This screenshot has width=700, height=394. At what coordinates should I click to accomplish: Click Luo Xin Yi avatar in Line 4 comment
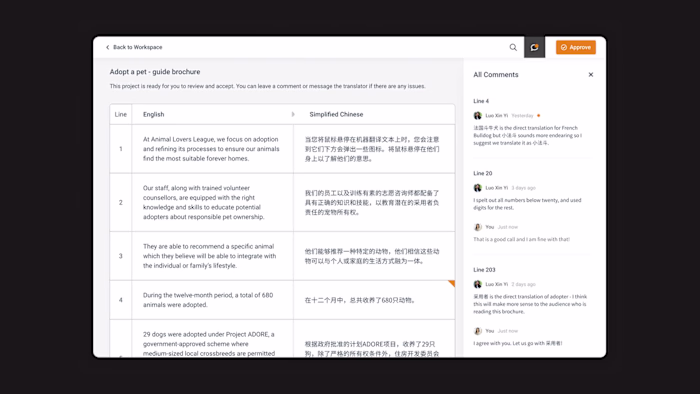[477, 116]
